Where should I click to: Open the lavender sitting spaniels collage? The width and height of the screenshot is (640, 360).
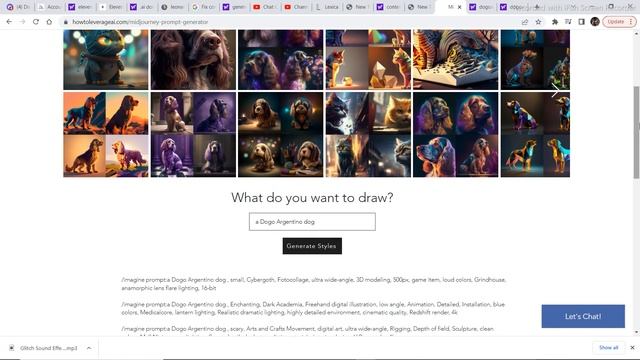pos(193,134)
